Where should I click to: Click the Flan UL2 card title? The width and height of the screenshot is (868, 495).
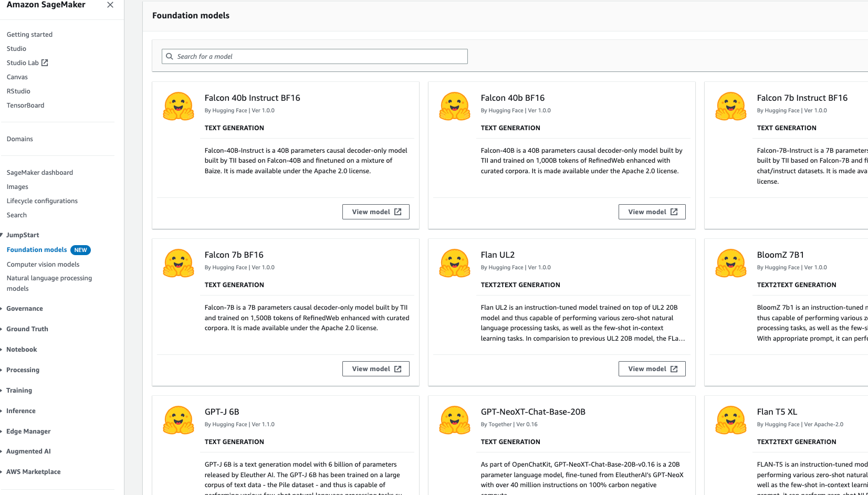pyautogui.click(x=498, y=255)
